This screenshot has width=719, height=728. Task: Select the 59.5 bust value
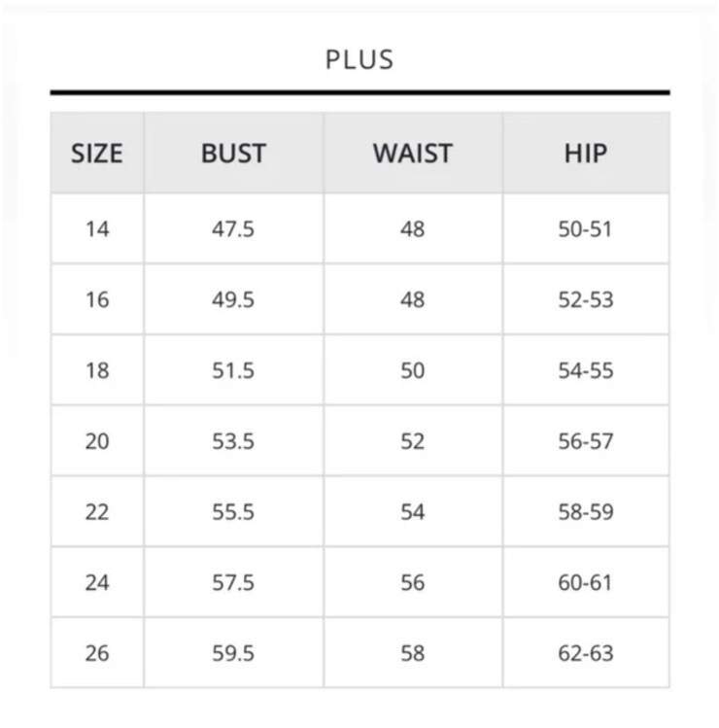(x=233, y=653)
